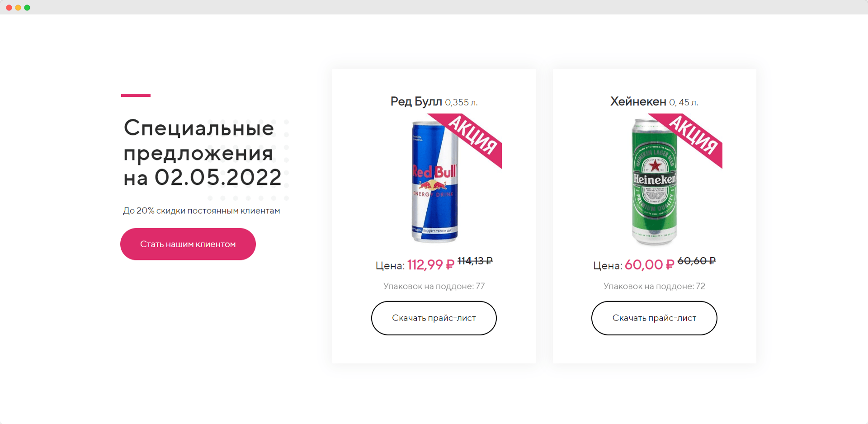Screen dimensions: 868x424
Task: Click the 'Стать нашим клиентом' button
Action: coord(188,244)
